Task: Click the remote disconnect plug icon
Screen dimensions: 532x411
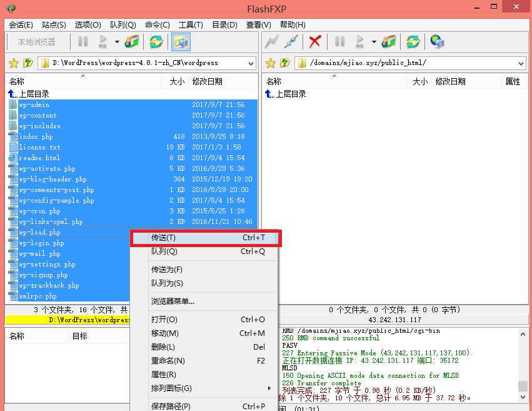Action: 291,42
